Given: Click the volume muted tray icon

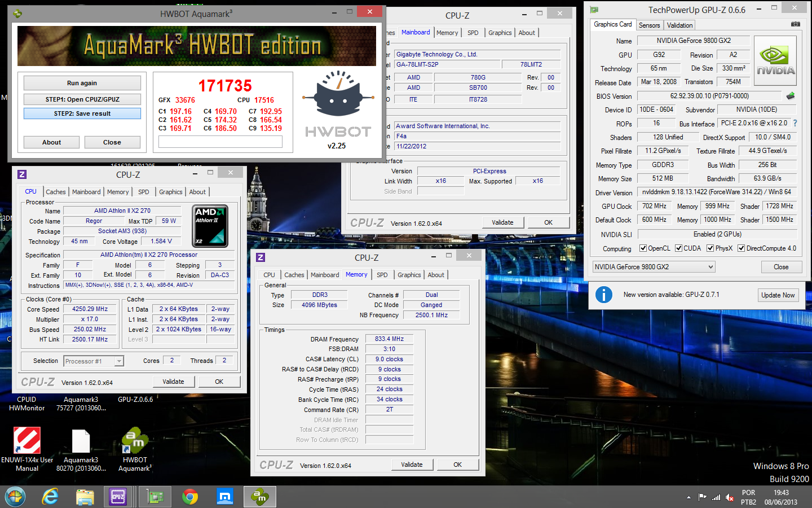Looking at the screenshot, I should coord(729,497).
